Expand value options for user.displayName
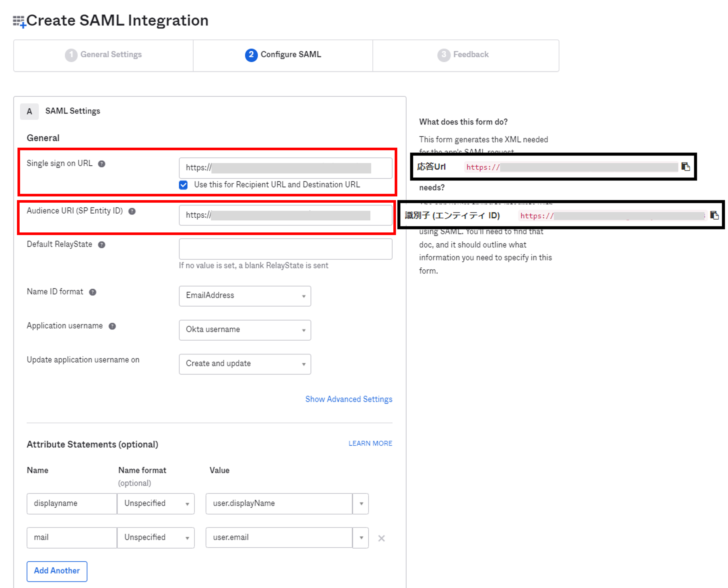The width and height of the screenshot is (728, 588). point(361,504)
